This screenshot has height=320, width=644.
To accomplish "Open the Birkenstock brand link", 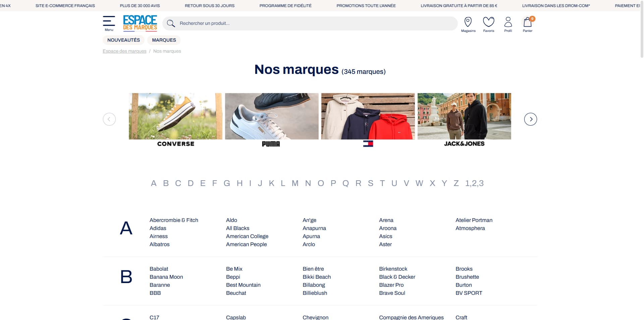I will tap(393, 269).
